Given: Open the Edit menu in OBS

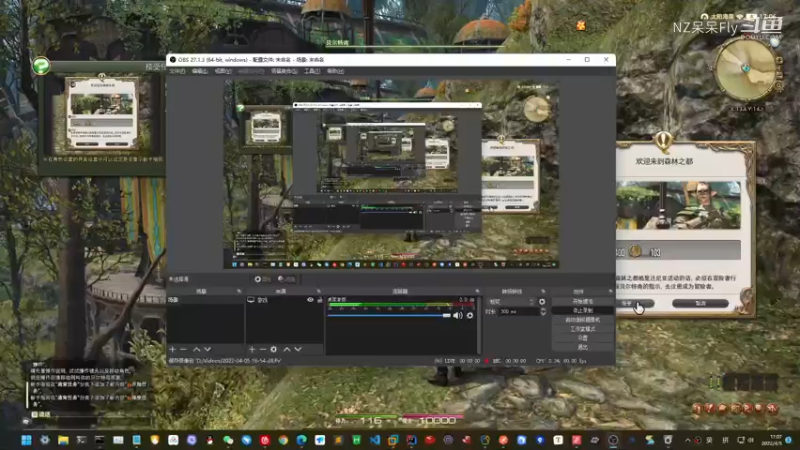Looking at the screenshot, I should coord(199,71).
